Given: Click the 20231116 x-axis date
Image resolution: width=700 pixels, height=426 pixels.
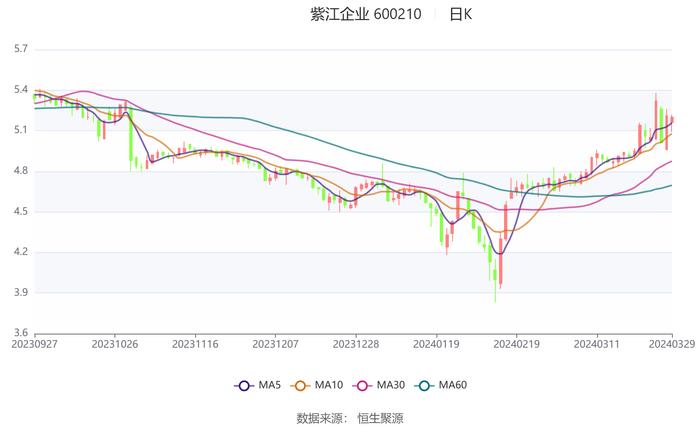Looking at the screenshot, I should coord(195,343).
